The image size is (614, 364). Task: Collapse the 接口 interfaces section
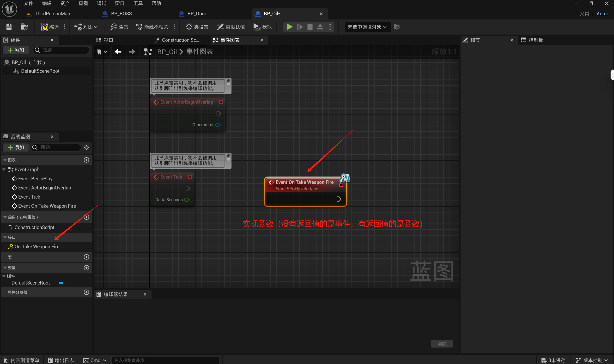[x=5, y=237]
